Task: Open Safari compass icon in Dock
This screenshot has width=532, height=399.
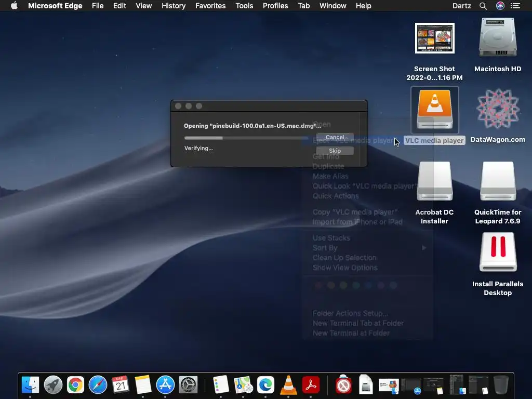Action: pos(98,385)
